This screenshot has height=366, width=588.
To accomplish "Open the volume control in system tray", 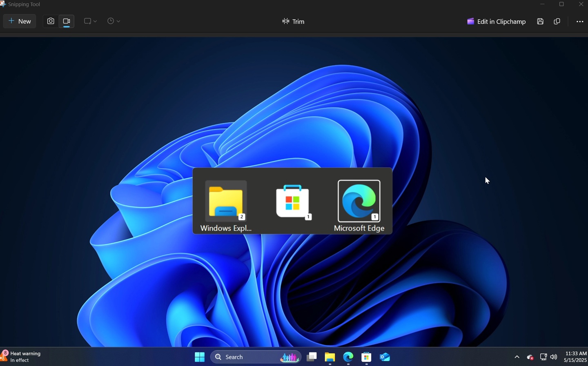I will pos(554,357).
